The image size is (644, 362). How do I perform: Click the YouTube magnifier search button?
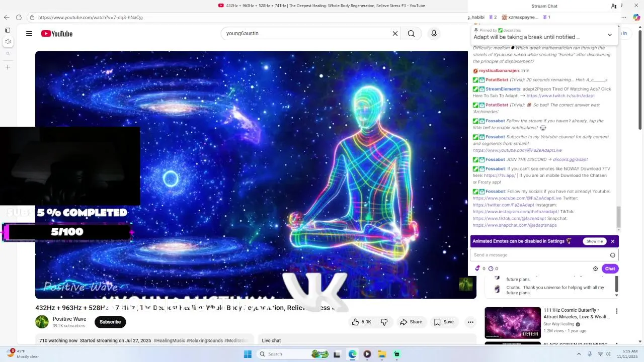(x=411, y=34)
